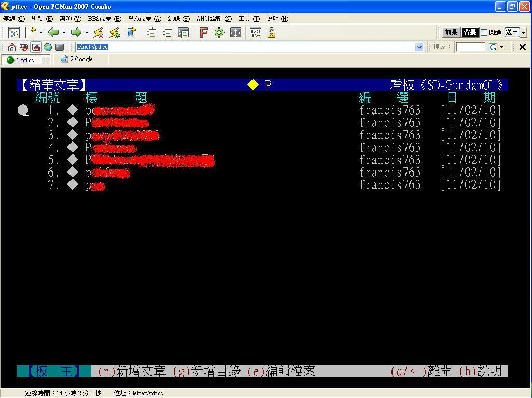
Task: Select article row number 1.
Action: click(262, 110)
